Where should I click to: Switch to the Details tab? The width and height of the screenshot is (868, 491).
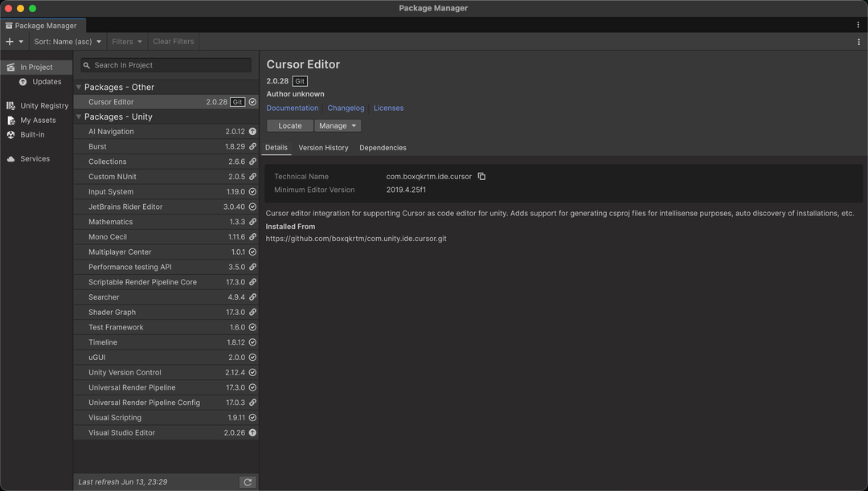276,148
